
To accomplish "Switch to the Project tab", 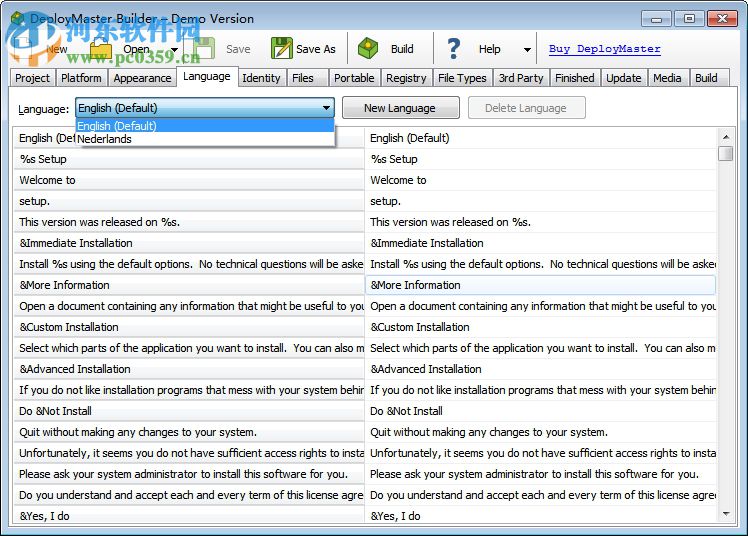I will point(32,78).
